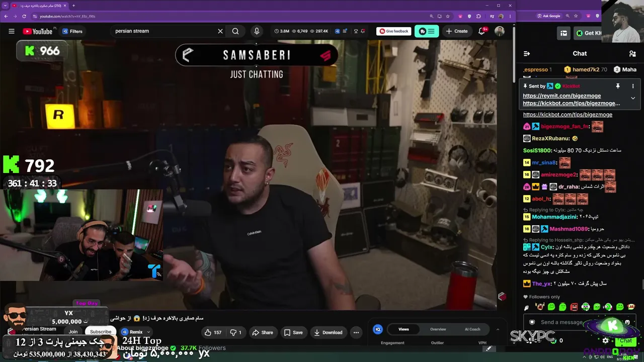Viewport: 644px width, 362px height.
Task: Subscribe to the Persian Stream channel
Action: tap(101, 332)
